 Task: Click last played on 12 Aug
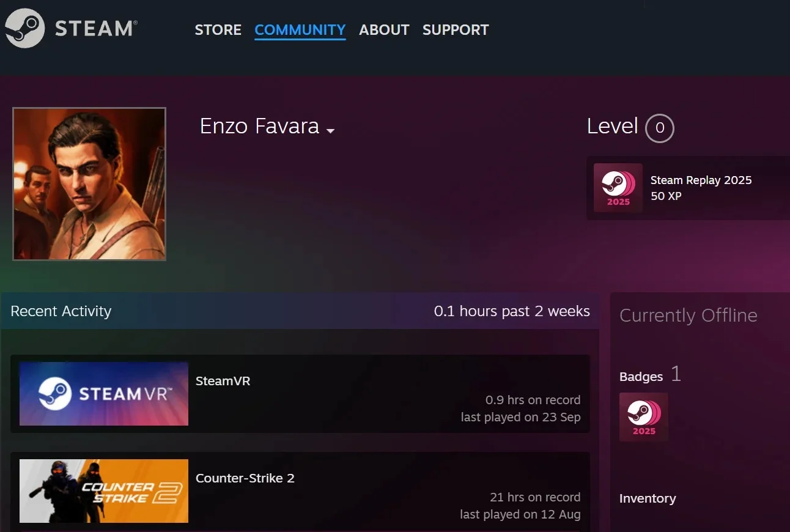coord(520,514)
